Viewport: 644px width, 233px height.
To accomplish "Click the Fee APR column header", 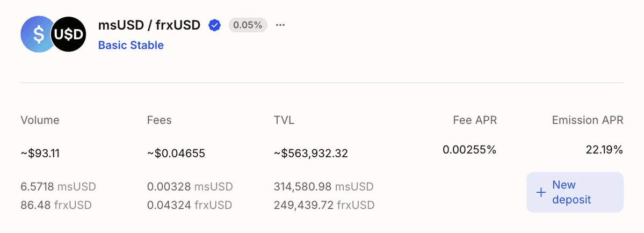I will [x=475, y=120].
